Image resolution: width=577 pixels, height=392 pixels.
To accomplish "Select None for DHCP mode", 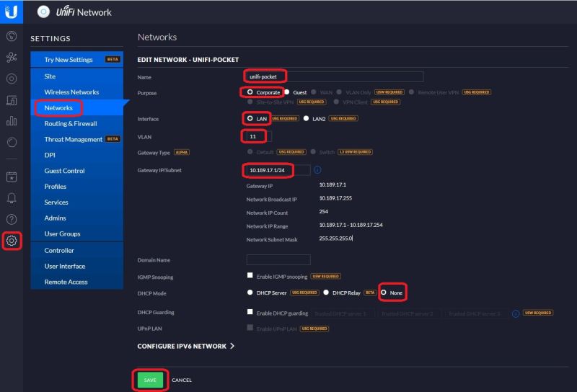I will tap(384, 293).
